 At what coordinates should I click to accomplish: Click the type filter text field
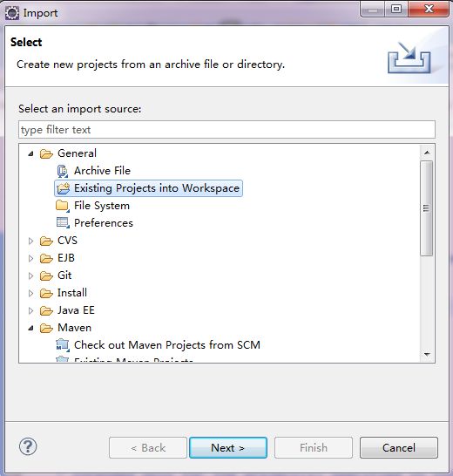(226, 130)
